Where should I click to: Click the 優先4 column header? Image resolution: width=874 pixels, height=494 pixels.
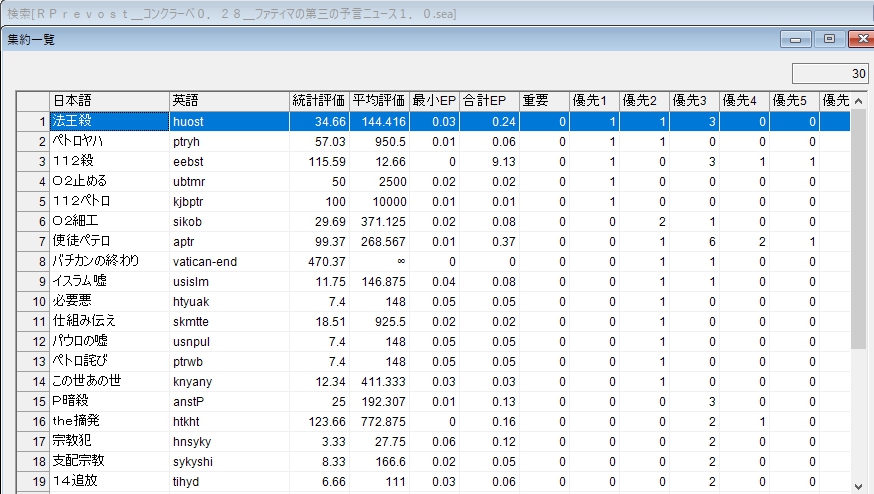[745, 101]
